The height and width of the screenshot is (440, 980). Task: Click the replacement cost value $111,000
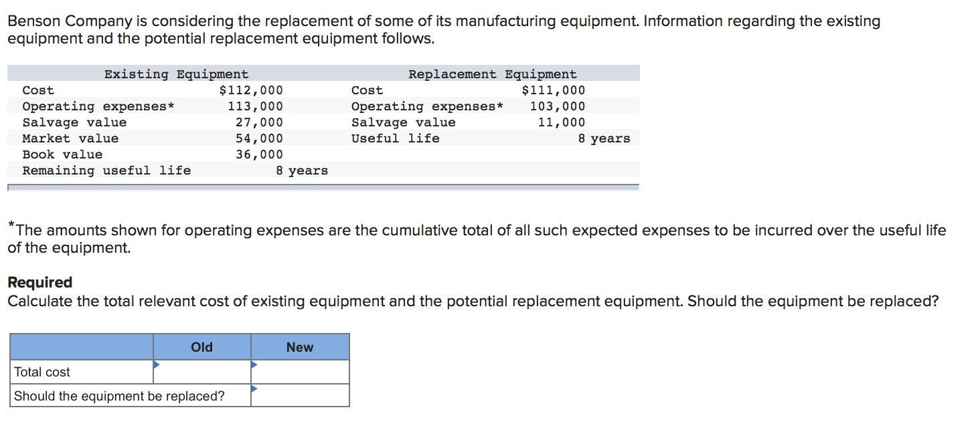553,90
